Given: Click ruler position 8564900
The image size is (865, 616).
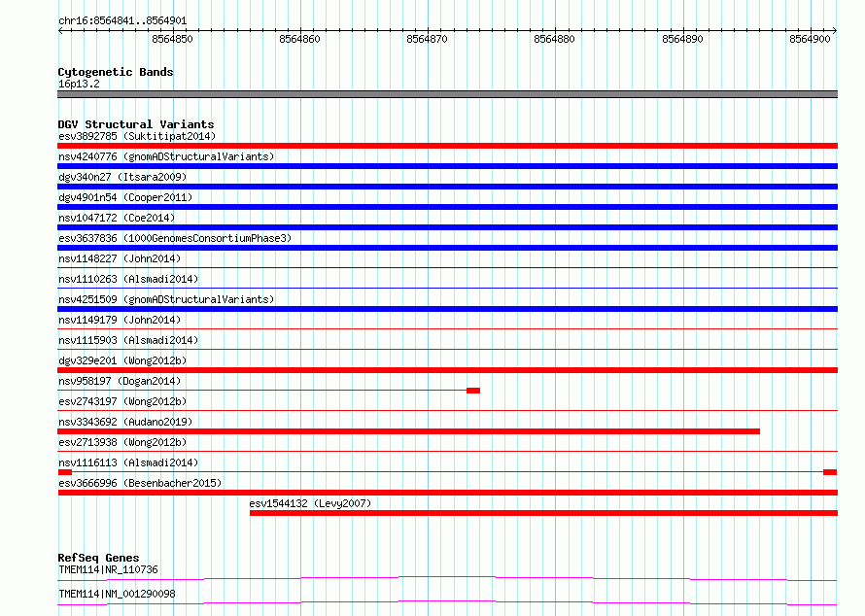Looking at the screenshot, I should click(810, 39).
